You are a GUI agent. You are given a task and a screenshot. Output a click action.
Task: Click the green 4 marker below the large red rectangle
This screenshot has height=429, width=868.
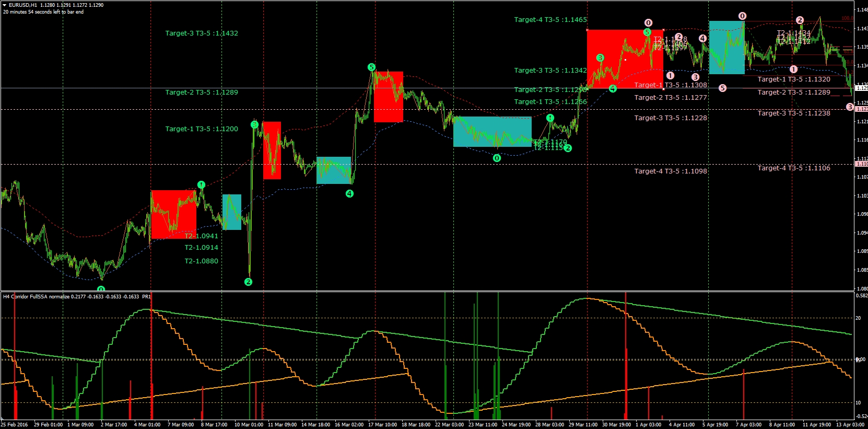pos(613,89)
